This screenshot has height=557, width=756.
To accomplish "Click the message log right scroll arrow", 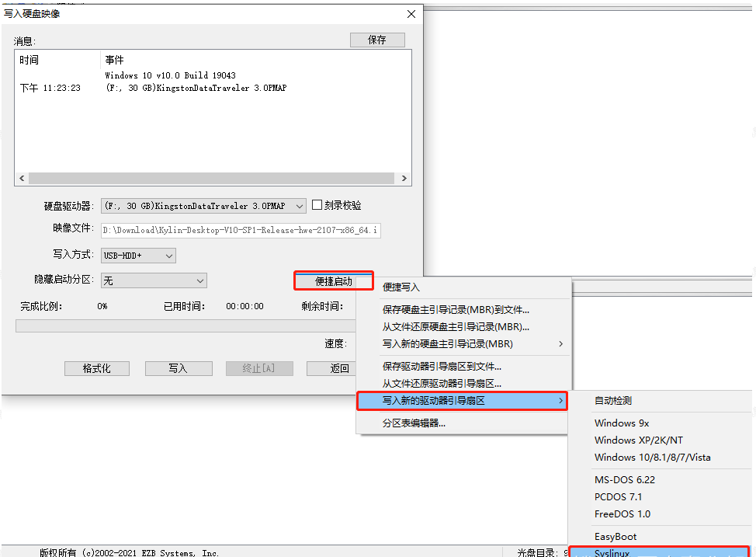I will (x=404, y=179).
